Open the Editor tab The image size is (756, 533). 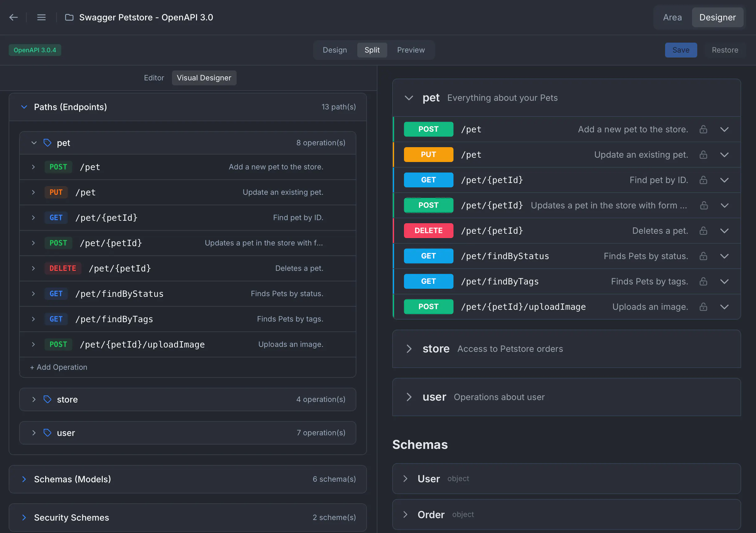(154, 78)
